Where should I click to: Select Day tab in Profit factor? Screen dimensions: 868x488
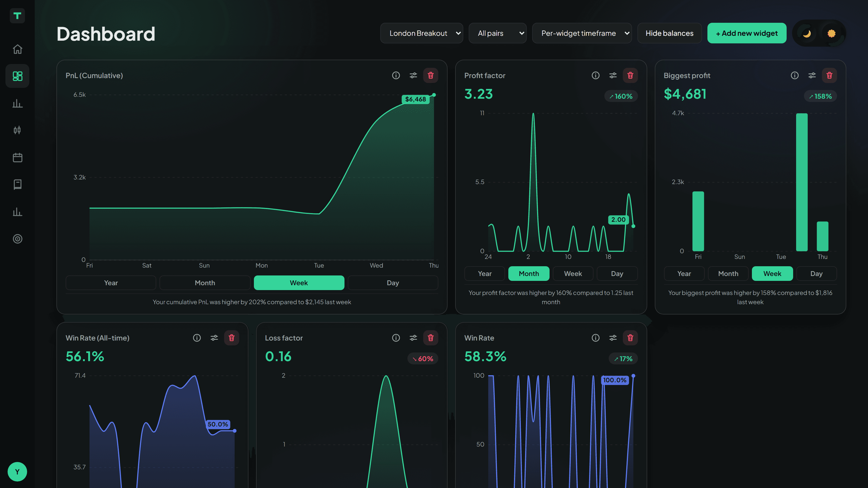click(617, 274)
